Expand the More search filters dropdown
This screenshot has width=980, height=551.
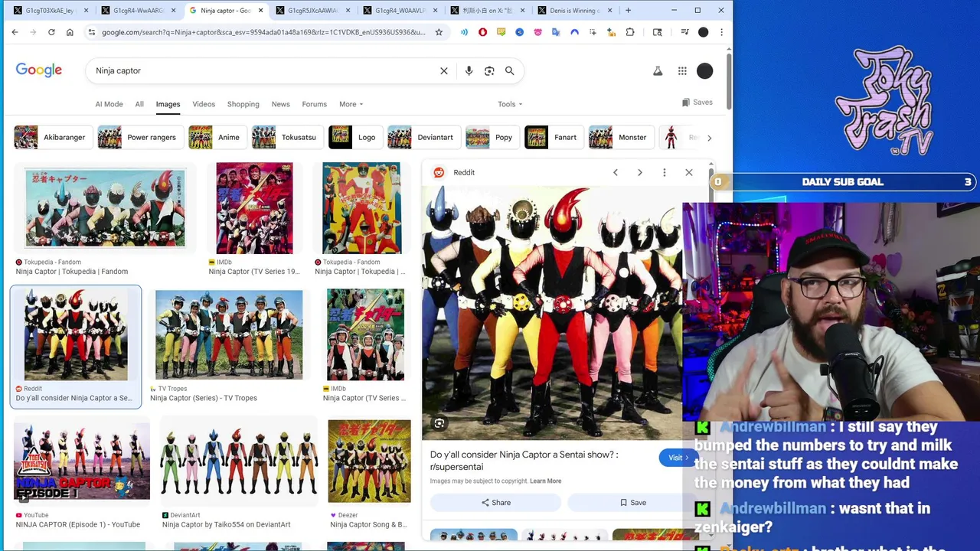(x=351, y=104)
